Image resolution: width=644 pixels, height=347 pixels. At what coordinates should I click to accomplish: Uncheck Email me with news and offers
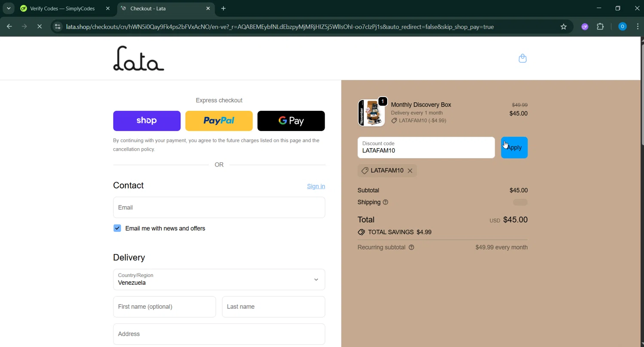(117, 228)
